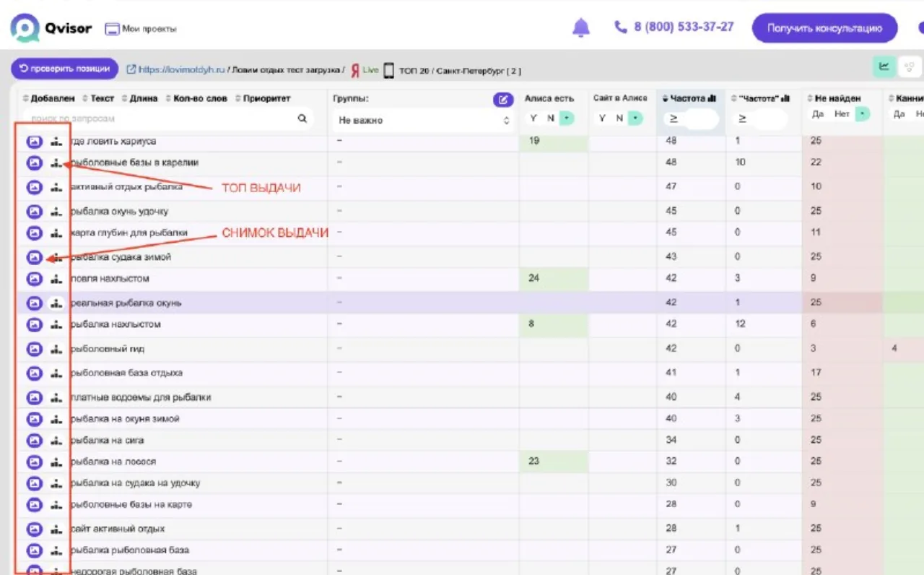Viewport: 924px width, 575px height.
Task: Toggle the green switch under 'Алиса есть'
Action: tap(567, 118)
